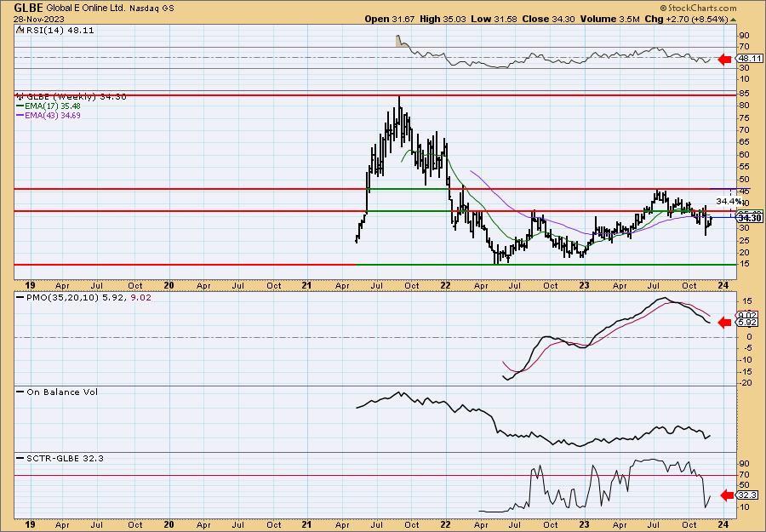Click the Chg +2.70 (+8.54%) value

point(686,19)
